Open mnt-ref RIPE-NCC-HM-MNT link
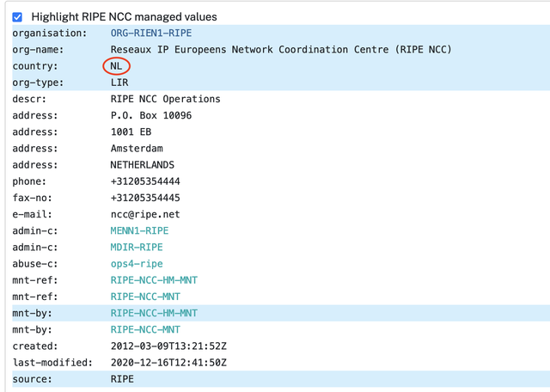The height and width of the screenshot is (392, 550). (x=154, y=280)
